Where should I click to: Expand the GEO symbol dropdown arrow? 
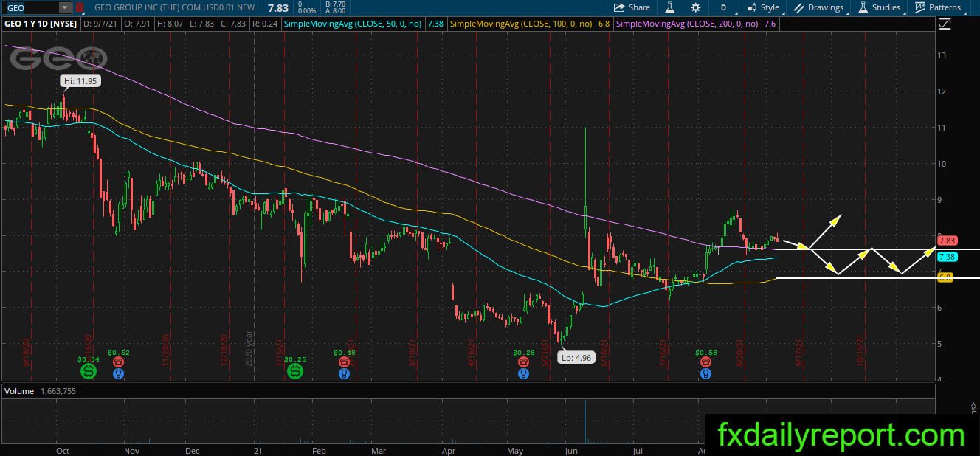click(64, 7)
